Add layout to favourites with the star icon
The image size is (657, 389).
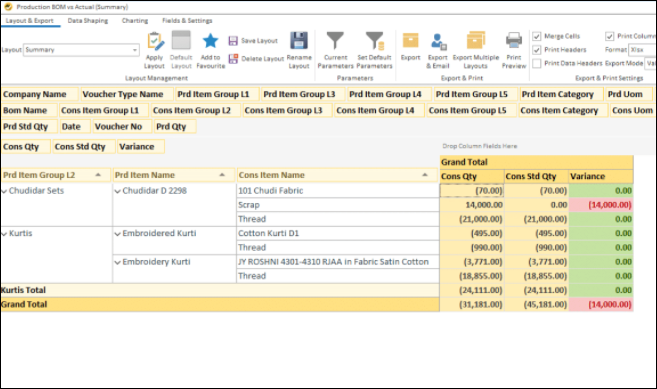tap(210, 41)
